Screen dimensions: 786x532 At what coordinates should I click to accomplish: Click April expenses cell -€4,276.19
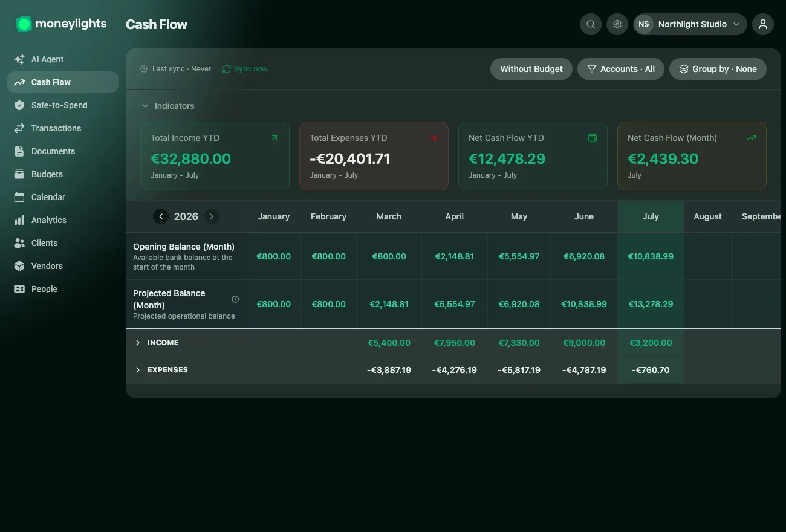pos(455,370)
